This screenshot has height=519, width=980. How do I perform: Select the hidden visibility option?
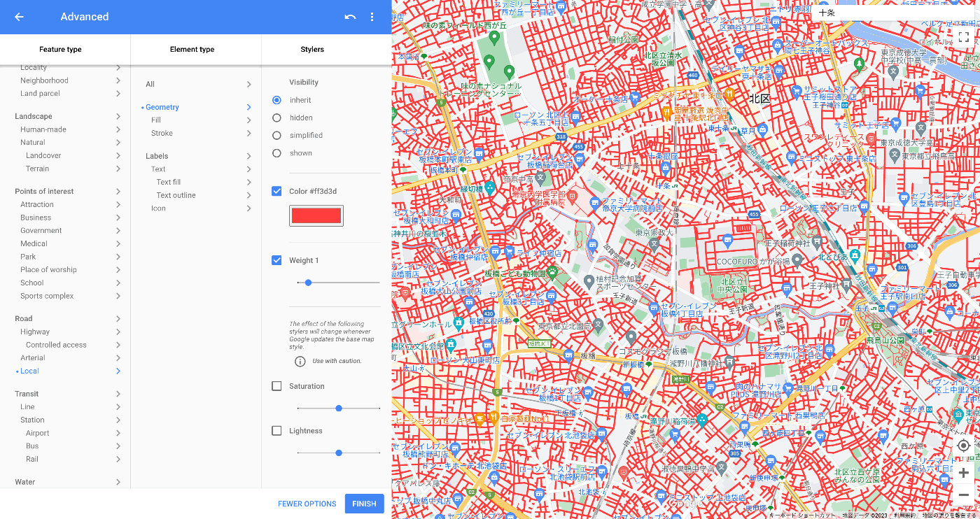point(277,118)
